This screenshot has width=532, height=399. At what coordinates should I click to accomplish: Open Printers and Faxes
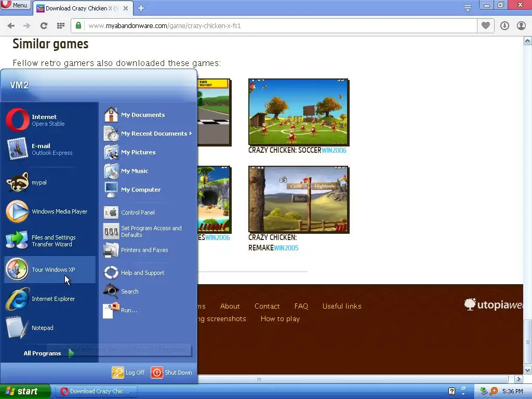(x=148, y=250)
